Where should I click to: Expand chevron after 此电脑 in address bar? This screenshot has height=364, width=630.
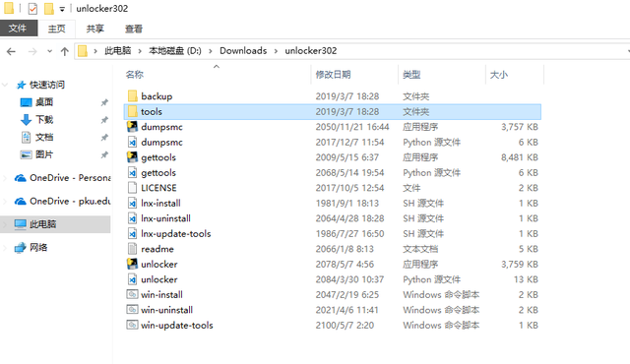point(140,51)
